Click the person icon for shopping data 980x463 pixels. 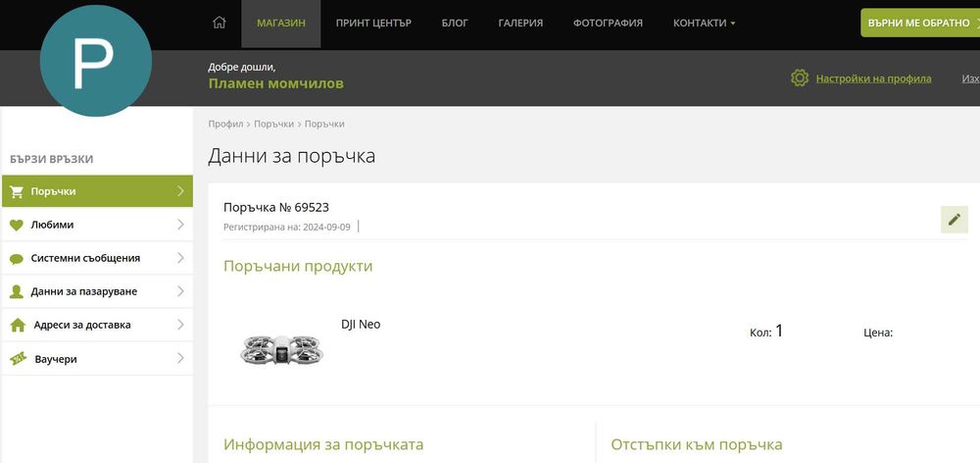point(17,291)
